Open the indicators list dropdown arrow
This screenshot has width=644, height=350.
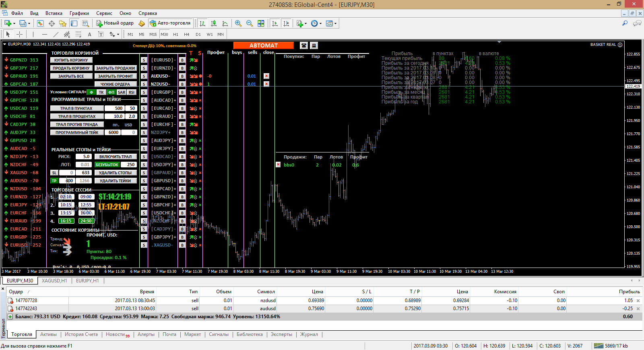pyautogui.click(x=306, y=24)
